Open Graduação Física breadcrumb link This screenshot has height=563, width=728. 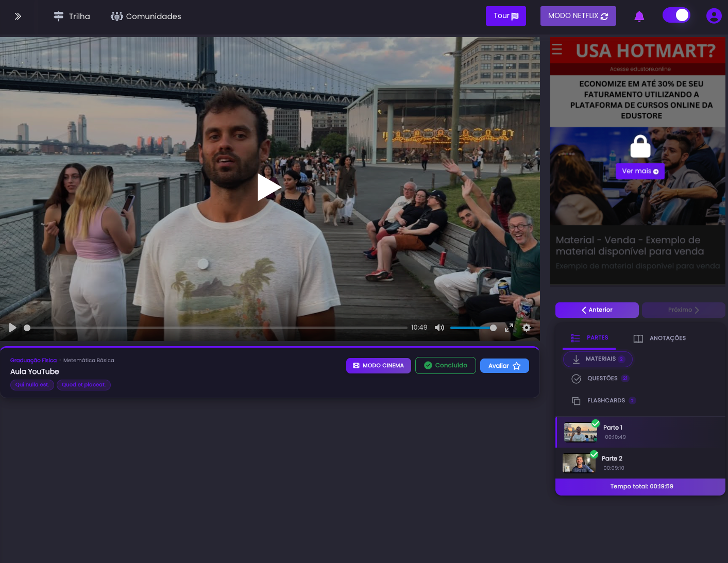[33, 361]
